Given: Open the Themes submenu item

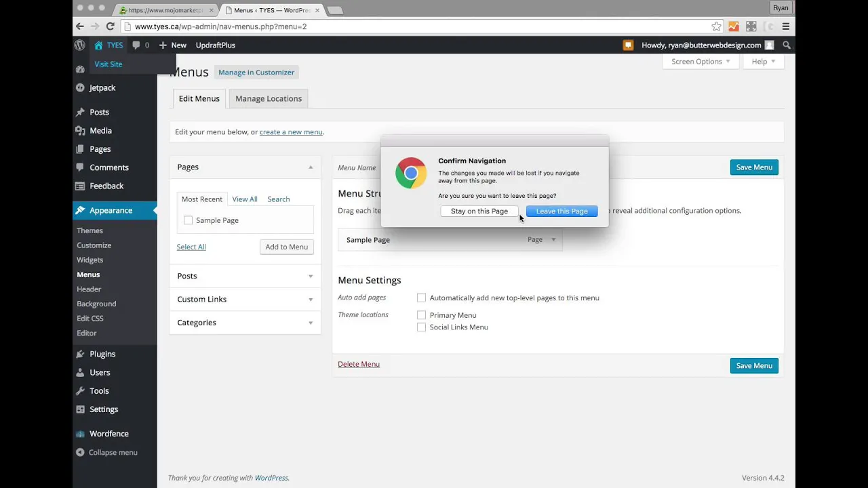Looking at the screenshot, I should coord(90,231).
